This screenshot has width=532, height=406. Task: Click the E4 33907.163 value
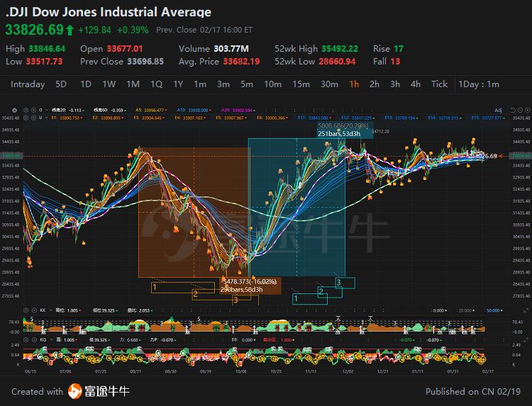(x=190, y=118)
